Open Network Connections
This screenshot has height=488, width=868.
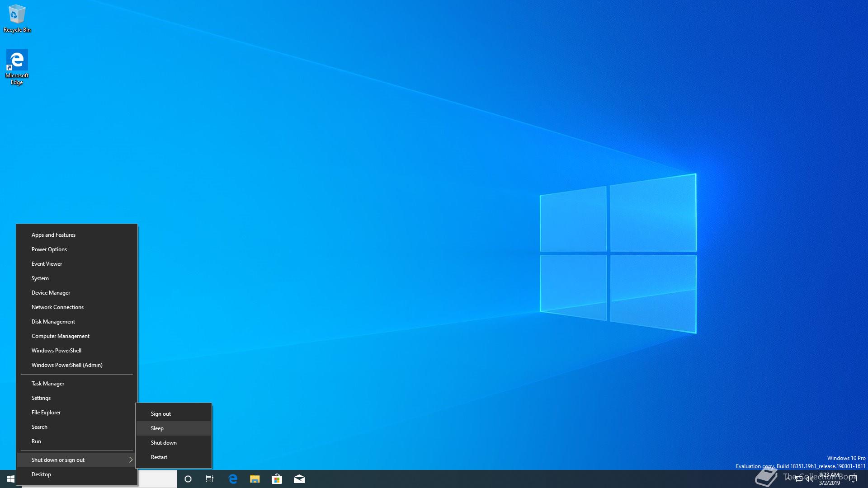point(77,307)
